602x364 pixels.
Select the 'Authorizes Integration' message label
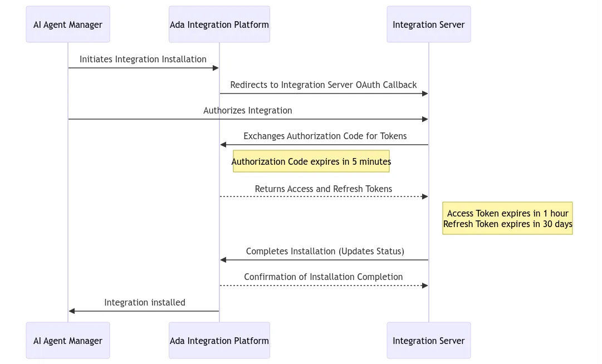pos(248,110)
